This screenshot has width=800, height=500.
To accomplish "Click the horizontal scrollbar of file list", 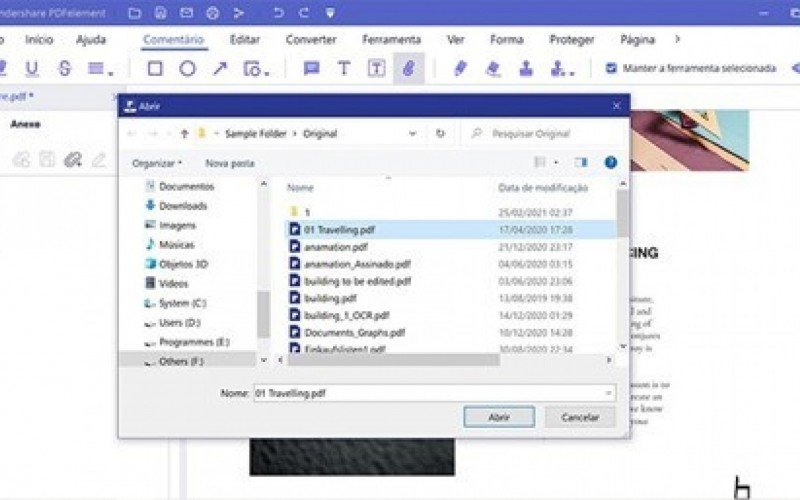I will [x=393, y=360].
